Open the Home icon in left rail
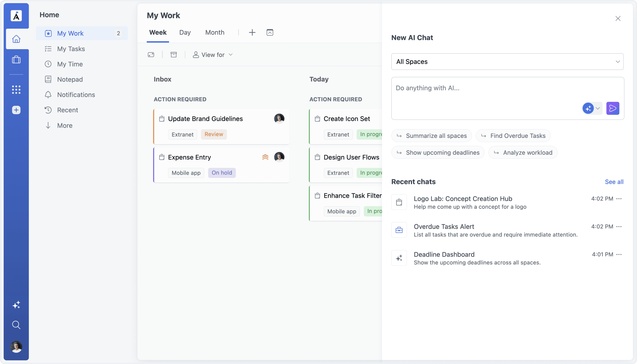This screenshot has width=637, height=364. [16, 39]
